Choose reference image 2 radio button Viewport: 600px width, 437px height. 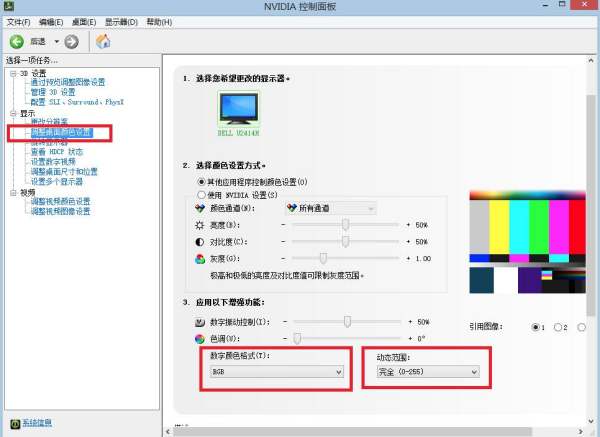(x=558, y=327)
